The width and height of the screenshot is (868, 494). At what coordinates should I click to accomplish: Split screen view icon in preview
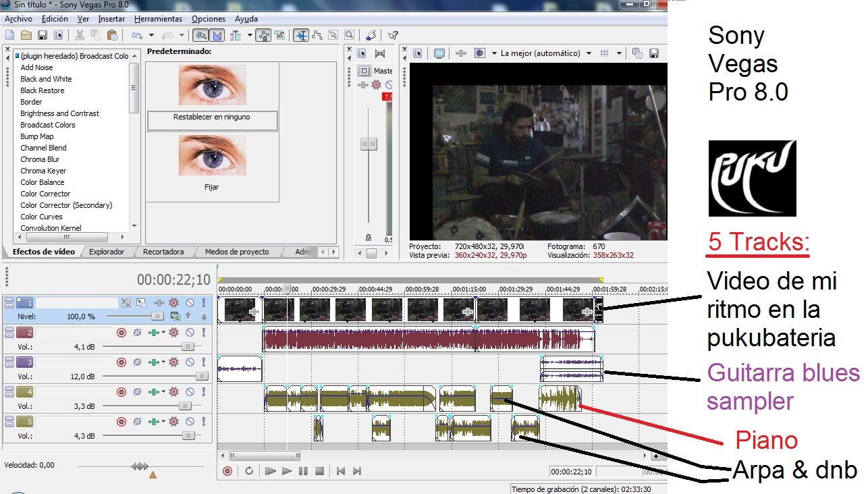[480, 53]
